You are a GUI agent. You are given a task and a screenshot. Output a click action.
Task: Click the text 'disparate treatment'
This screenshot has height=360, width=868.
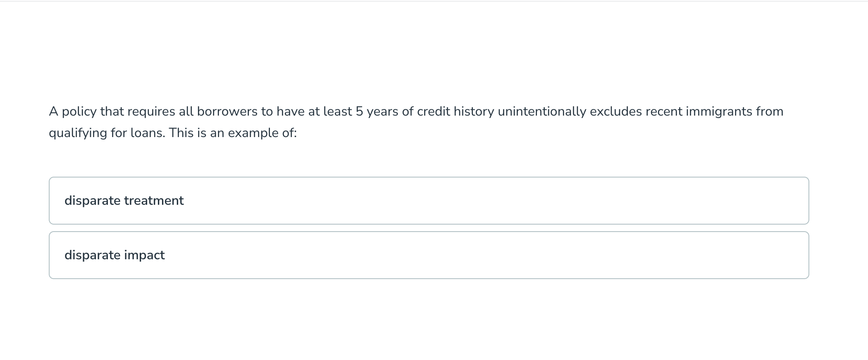(124, 201)
